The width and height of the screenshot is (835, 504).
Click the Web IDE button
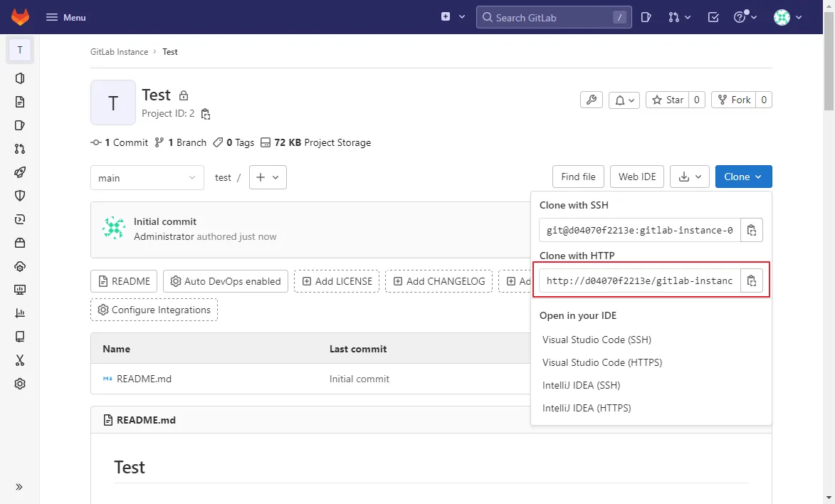tap(637, 177)
